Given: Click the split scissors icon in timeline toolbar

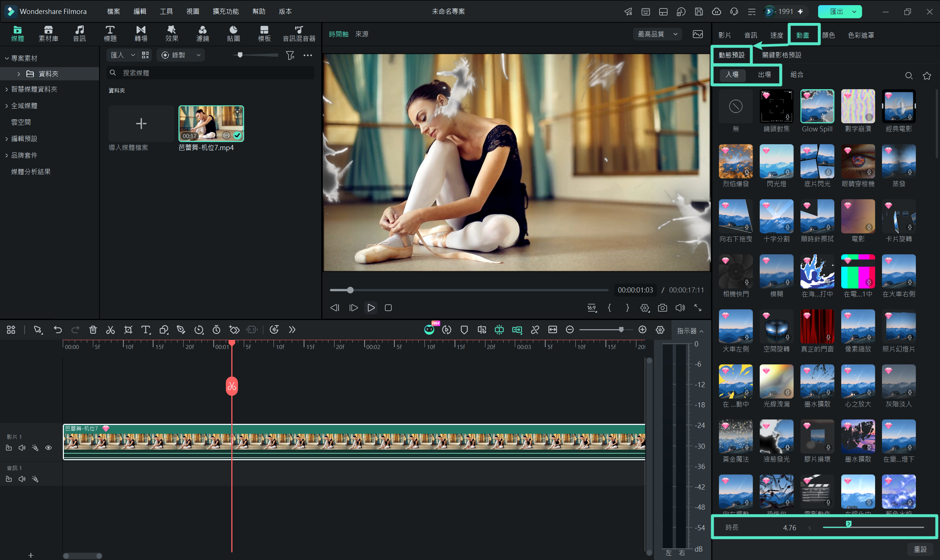Looking at the screenshot, I should click(x=110, y=330).
